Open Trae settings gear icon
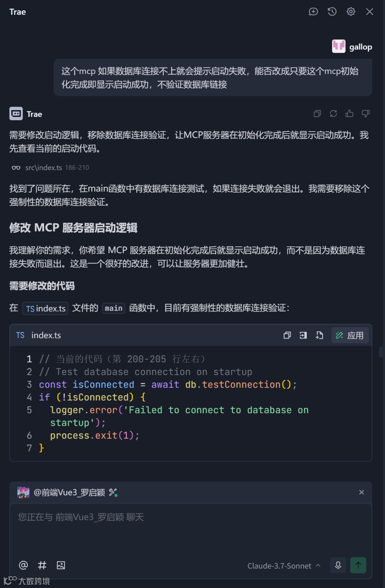The height and width of the screenshot is (588, 385). [x=351, y=12]
